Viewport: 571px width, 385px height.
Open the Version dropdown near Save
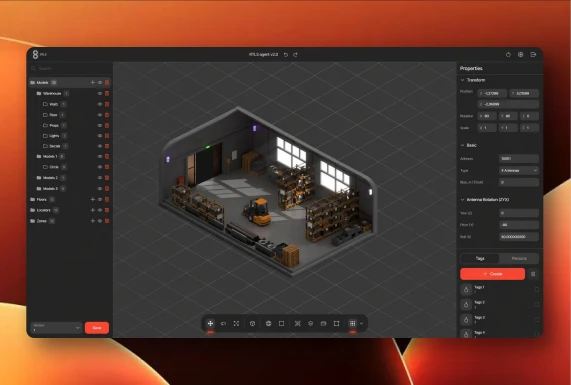(x=56, y=328)
